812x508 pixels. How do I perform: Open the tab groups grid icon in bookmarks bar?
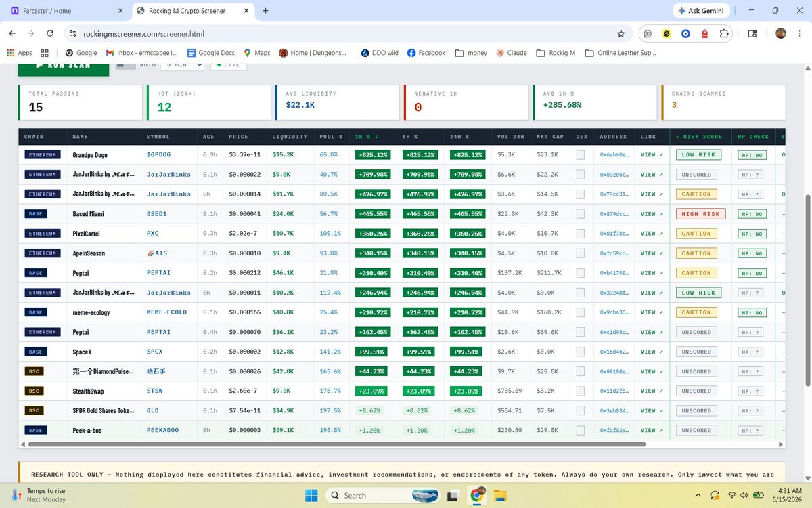click(x=45, y=53)
